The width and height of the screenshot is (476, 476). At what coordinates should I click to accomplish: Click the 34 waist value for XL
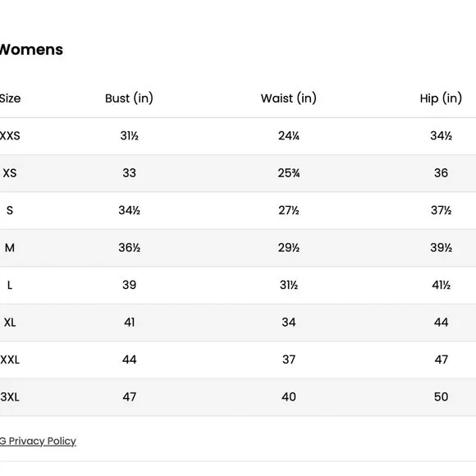[289, 323]
